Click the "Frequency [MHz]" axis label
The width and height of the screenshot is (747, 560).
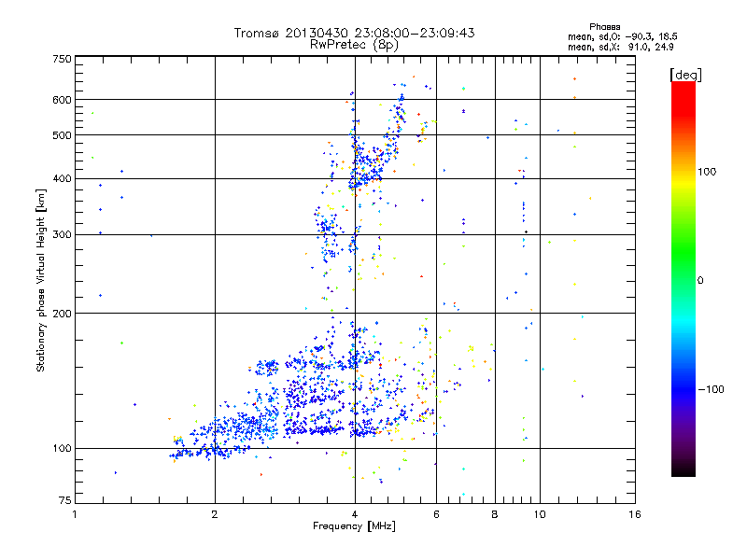354,526
